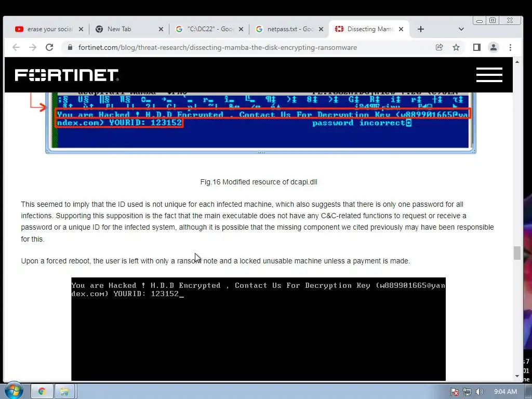Open the volume speaker tray icon

pyautogui.click(x=479, y=392)
